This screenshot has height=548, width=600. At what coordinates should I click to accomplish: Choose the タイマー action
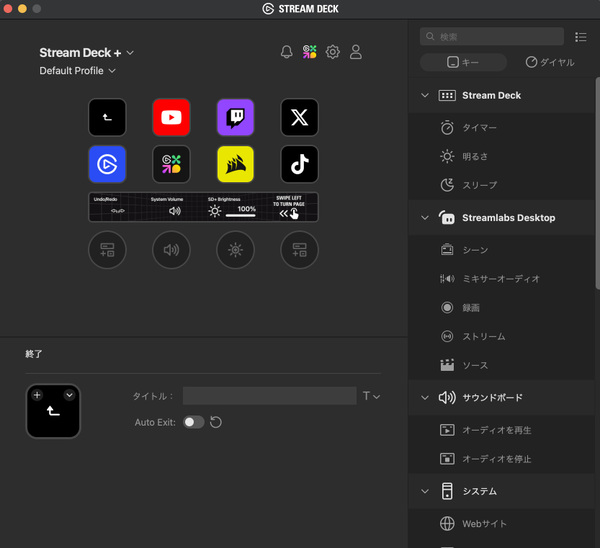(501, 127)
